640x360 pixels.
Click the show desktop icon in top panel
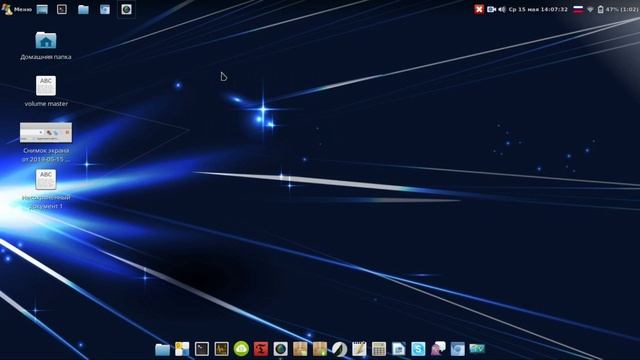[x=42, y=9]
